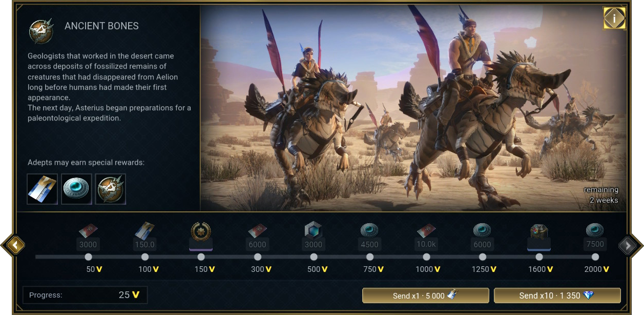The height and width of the screenshot is (315, 644).
Task: Click the teal disc reward labeled 4500
Action: point(370,237)
